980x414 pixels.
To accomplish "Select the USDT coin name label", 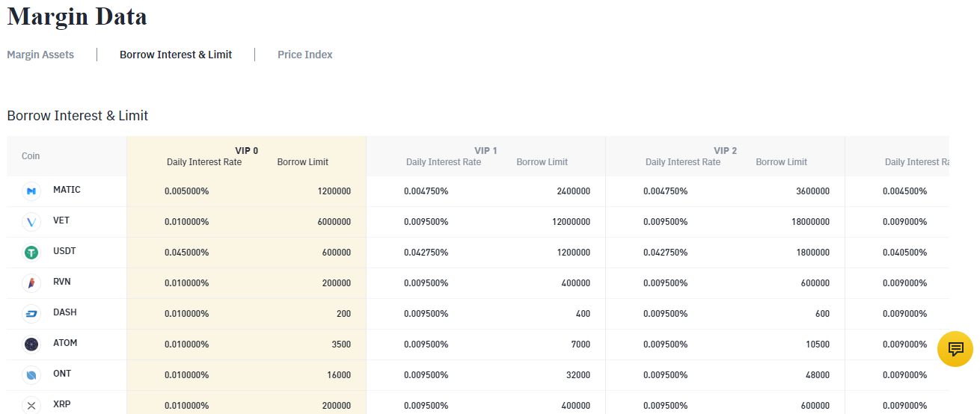I will (x=64, y=251).
